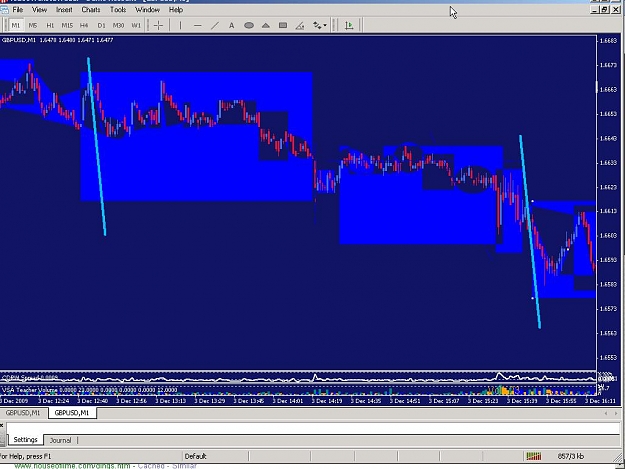Open the Tools menu
The height and width of the screenshot is (469, 625).
(118, 10)
